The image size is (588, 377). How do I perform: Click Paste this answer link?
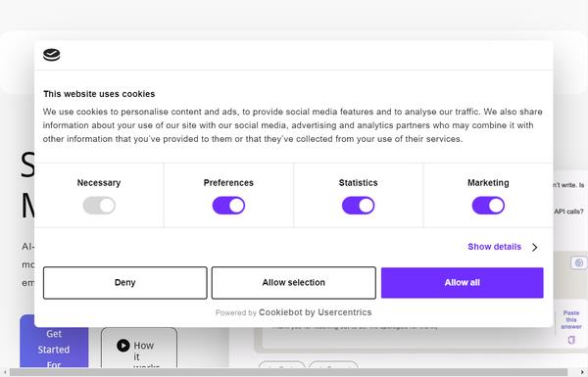[571, 319]
